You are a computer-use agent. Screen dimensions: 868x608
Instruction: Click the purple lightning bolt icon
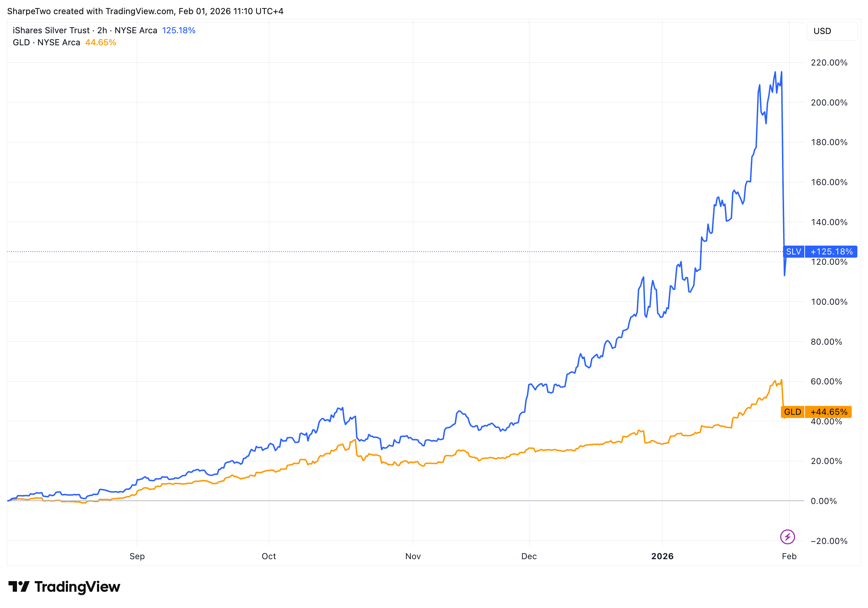tap(788, 537)
